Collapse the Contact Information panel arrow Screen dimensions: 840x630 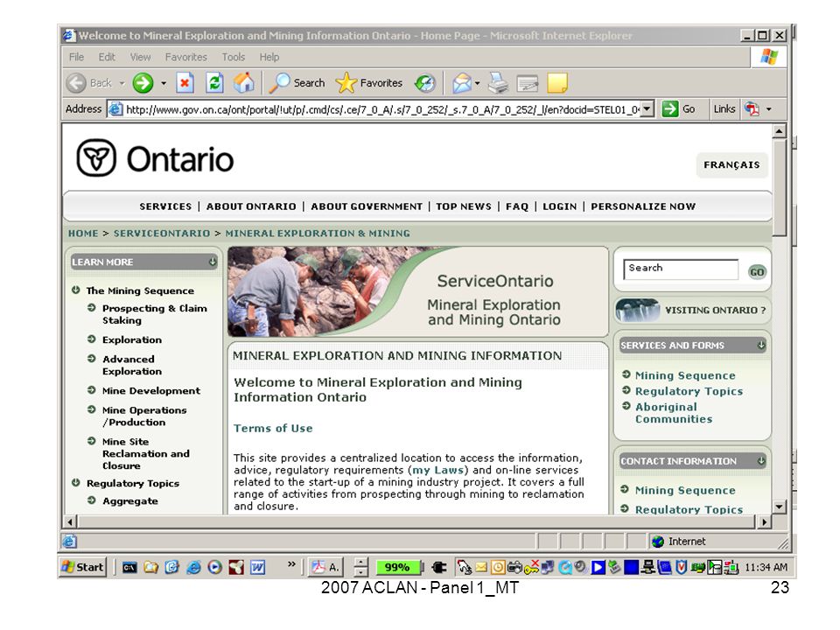point(761,461)
